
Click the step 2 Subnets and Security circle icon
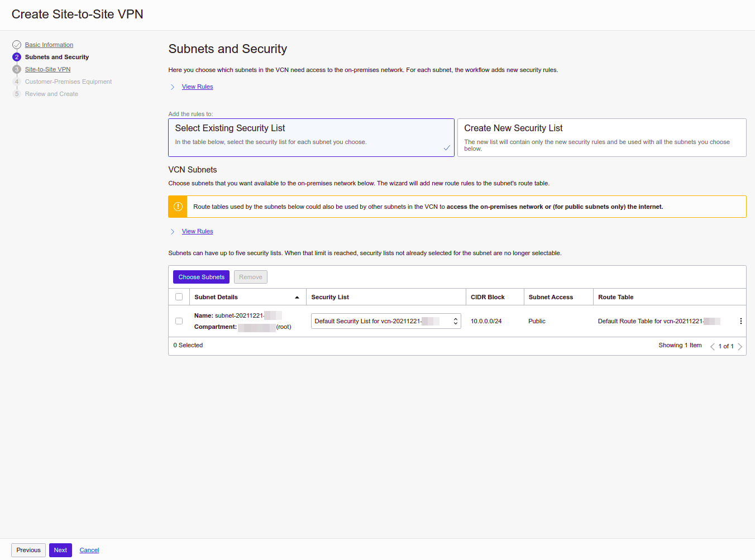17,57
